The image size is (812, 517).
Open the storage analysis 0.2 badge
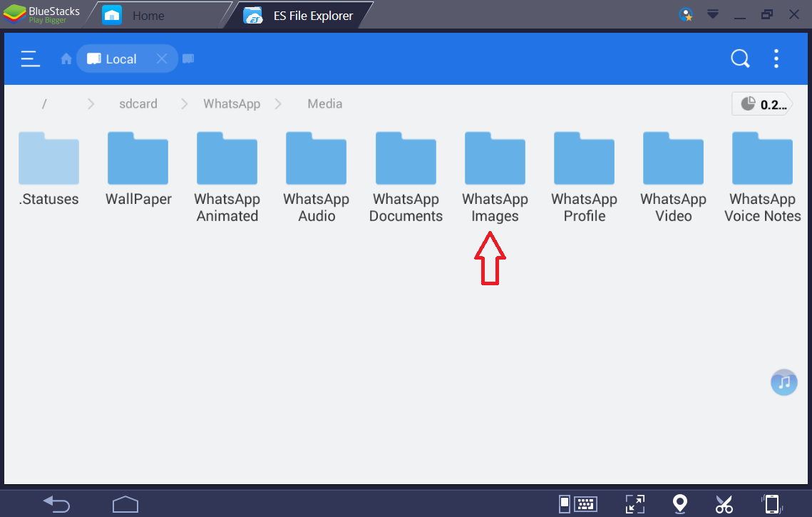[762, 104]
